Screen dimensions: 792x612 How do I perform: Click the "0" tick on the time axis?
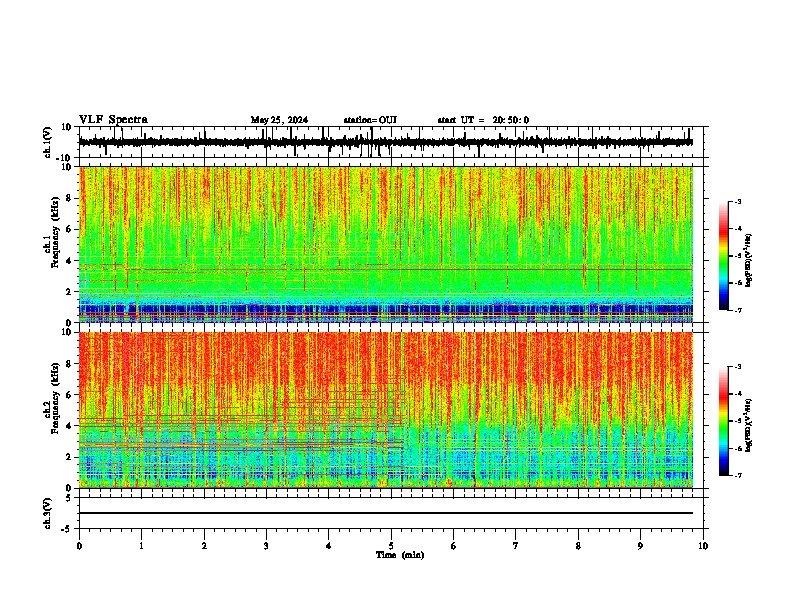tap(79, 546)
